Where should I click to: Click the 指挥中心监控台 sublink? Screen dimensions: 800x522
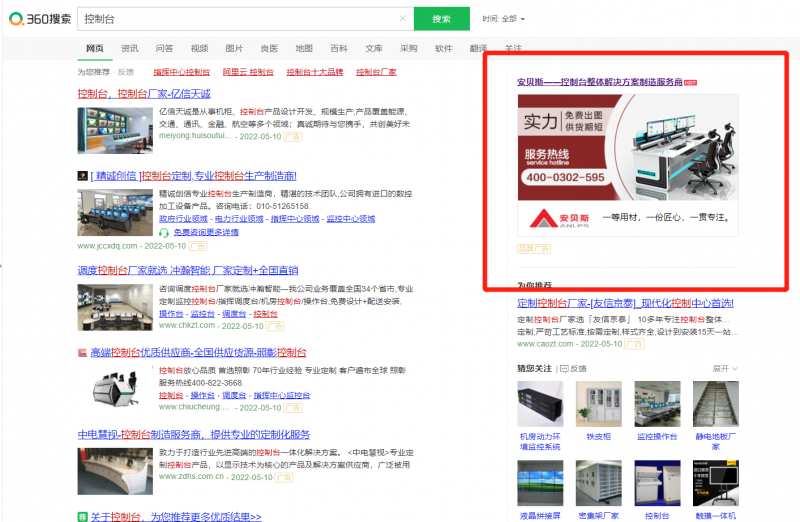pyautogui.click(x=282, y=395)
